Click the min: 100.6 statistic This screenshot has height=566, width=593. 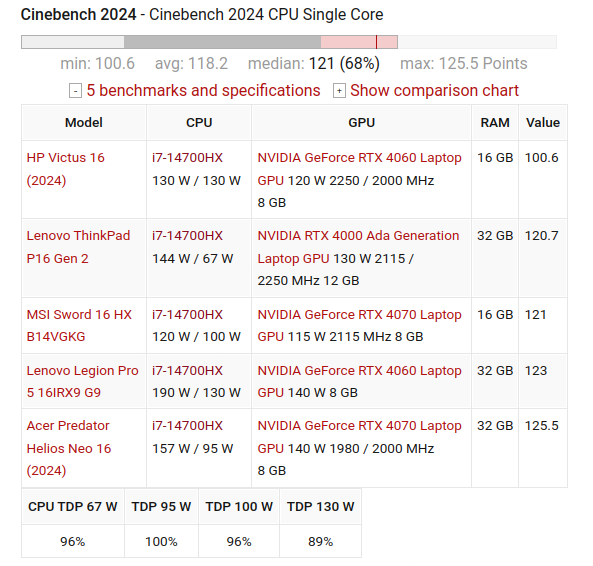point(98,64)
